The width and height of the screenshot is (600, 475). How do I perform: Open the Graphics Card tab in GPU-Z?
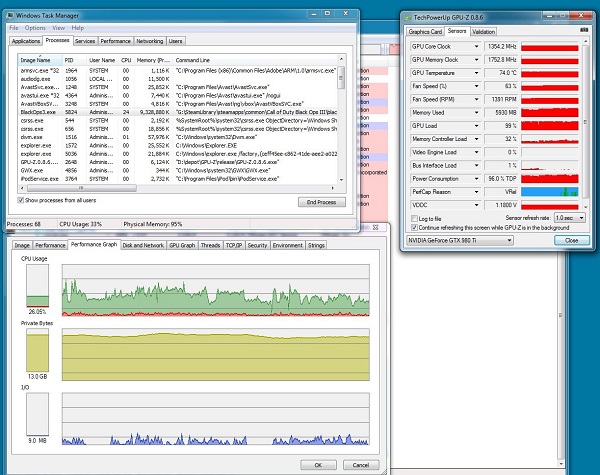426,31
